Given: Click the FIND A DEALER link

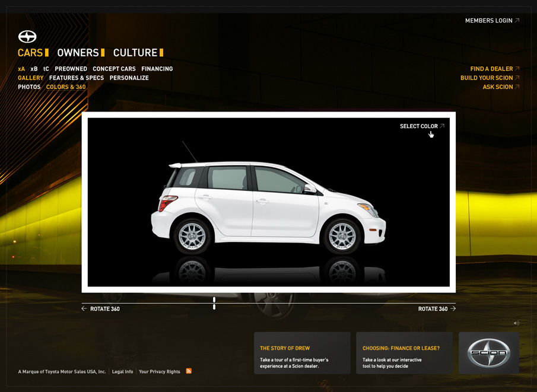Looking at the screenshot, I should 494,69.
